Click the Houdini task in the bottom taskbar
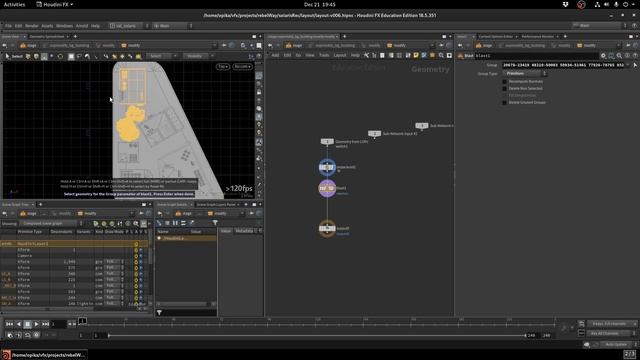This screenshot has height=360, width=640. pyautogui.click(x=44, y=355)
